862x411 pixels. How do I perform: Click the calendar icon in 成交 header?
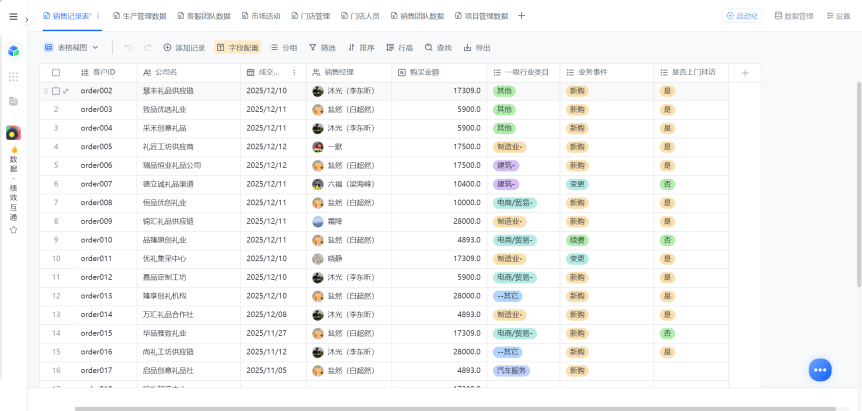(x=250, y=73)
